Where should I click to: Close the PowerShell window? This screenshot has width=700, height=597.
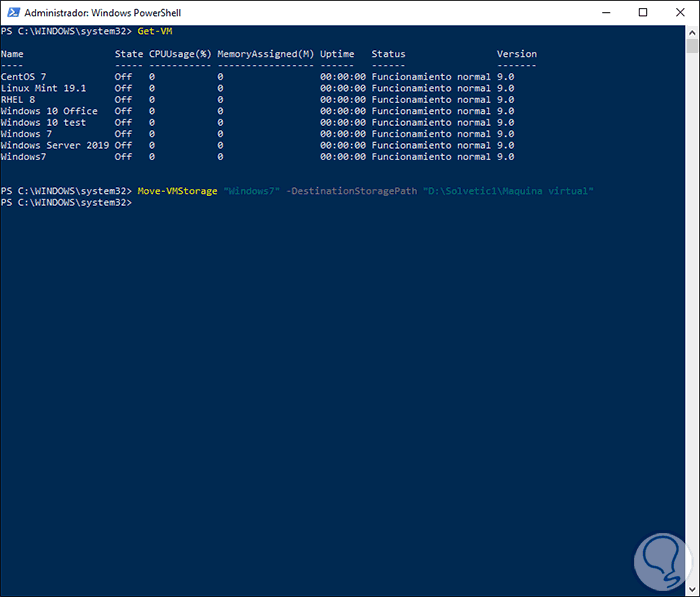(680, 13)
